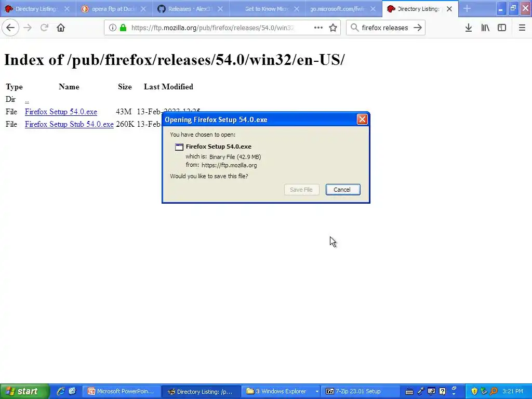Click the 3:21 PM clock

point(513,391)
